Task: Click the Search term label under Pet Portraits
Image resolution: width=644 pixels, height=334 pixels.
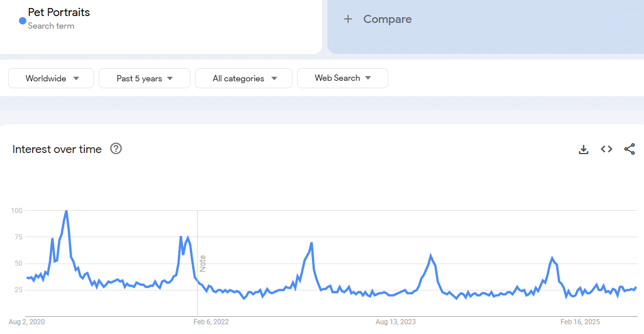Action: pos(51,26)
